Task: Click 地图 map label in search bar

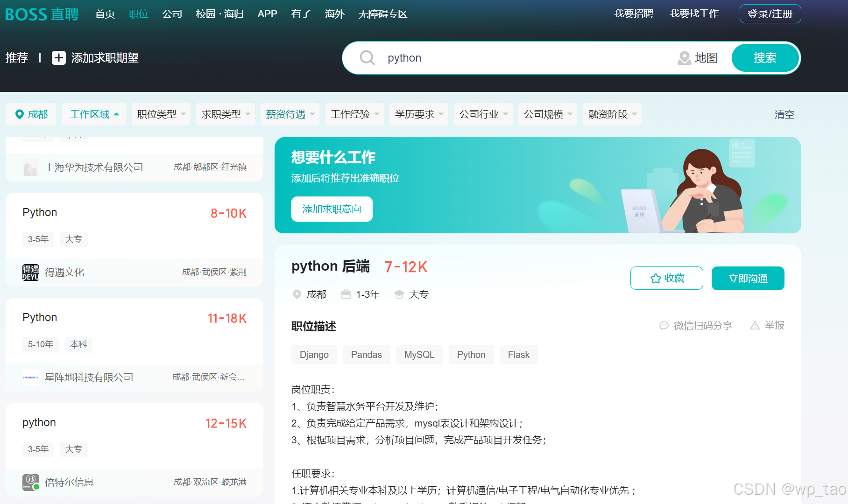Action: pos(706,58)
